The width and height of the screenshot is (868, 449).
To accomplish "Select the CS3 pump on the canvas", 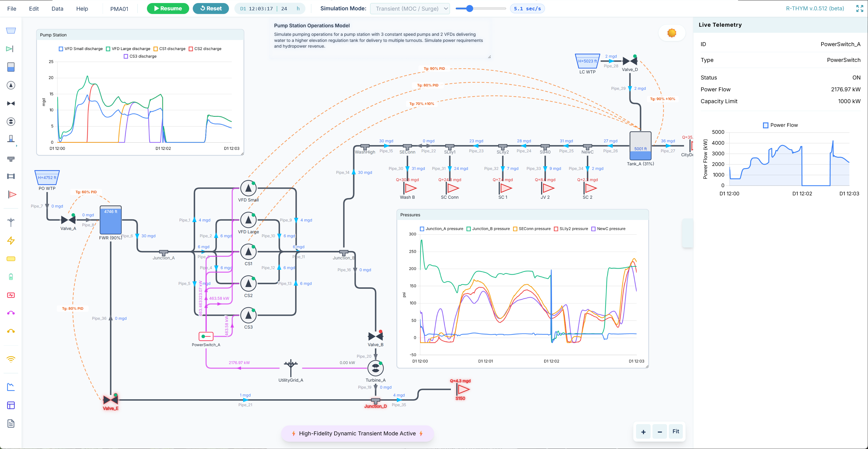I will pos(248,315).
